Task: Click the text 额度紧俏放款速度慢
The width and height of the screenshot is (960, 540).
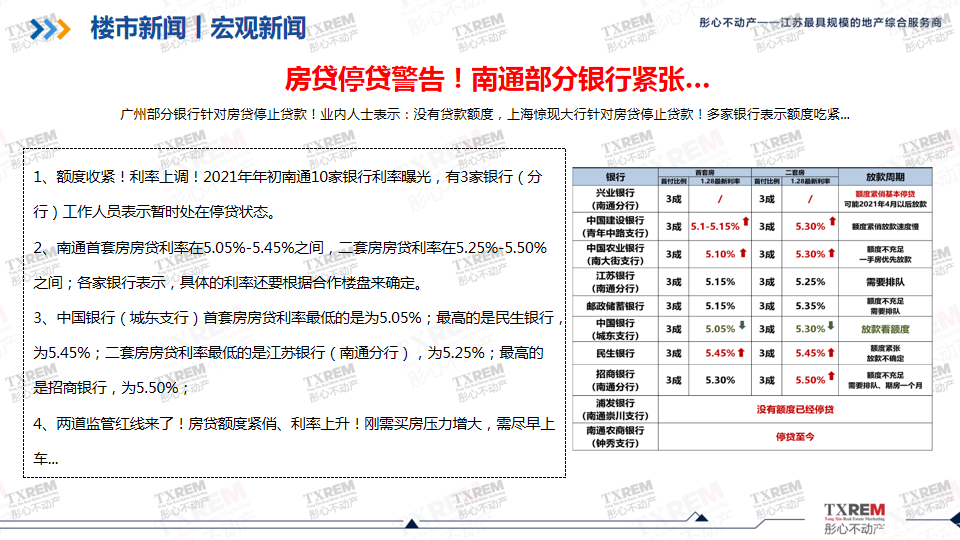Action: pyautogui.click(x=885, y=227)
